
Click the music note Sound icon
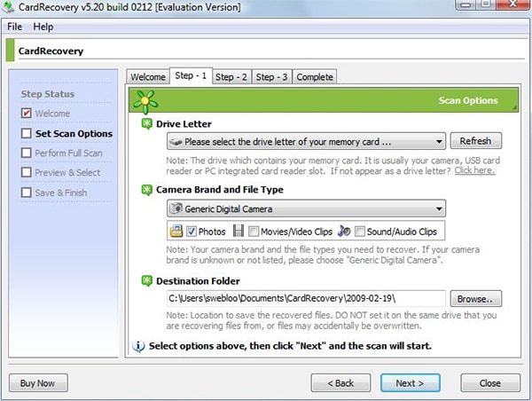344,231
